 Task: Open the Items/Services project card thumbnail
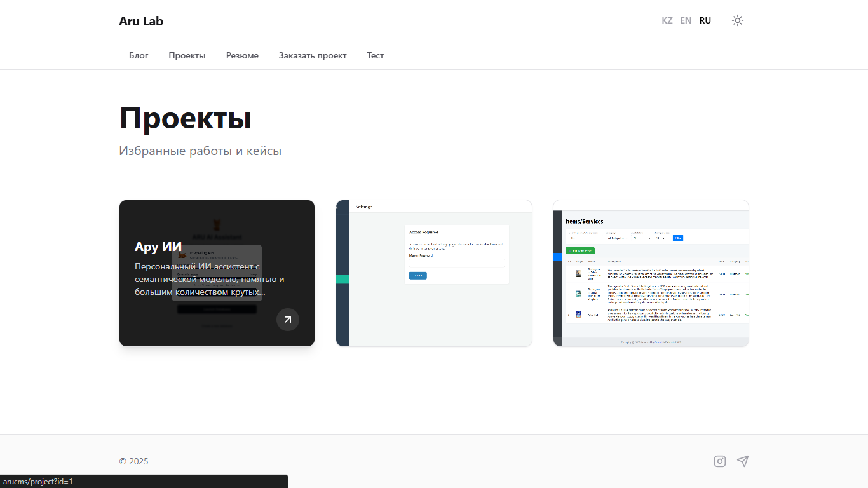[x=651, y=273]
